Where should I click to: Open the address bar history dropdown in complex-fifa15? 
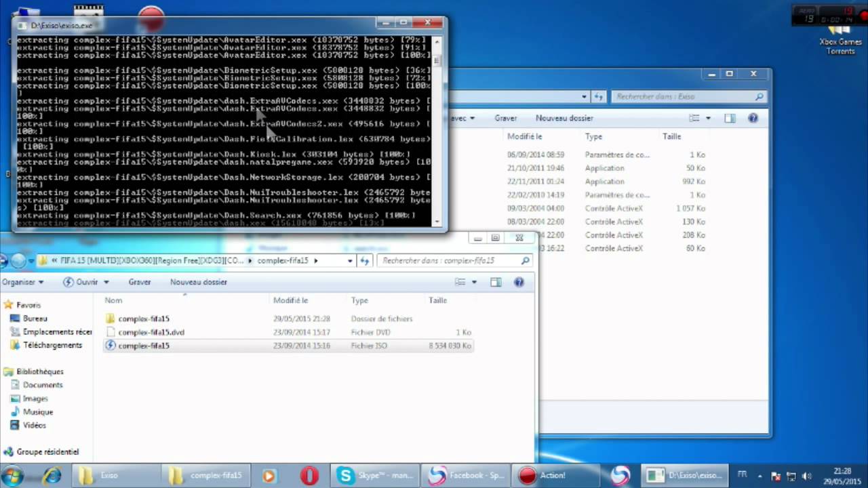click(x=350, y=260)
